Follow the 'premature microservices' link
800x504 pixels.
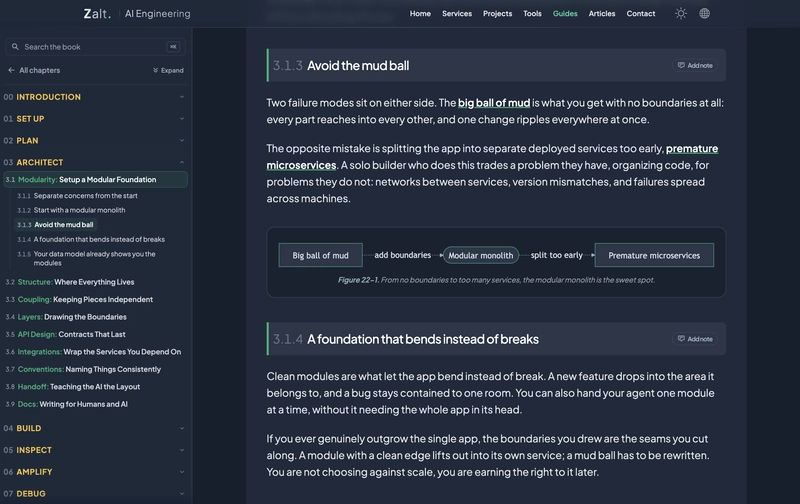coord(492,157)
